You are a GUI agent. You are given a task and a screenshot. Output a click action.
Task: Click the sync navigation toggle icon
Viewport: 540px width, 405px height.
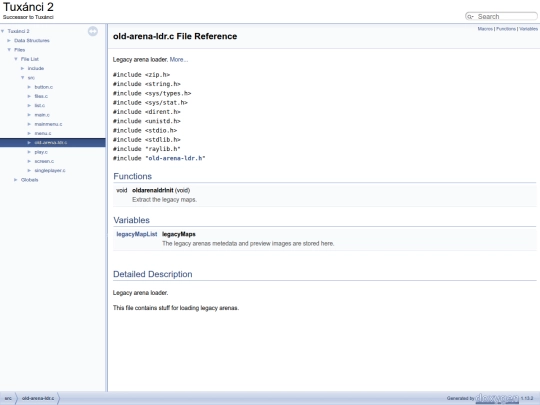(93, 31)
